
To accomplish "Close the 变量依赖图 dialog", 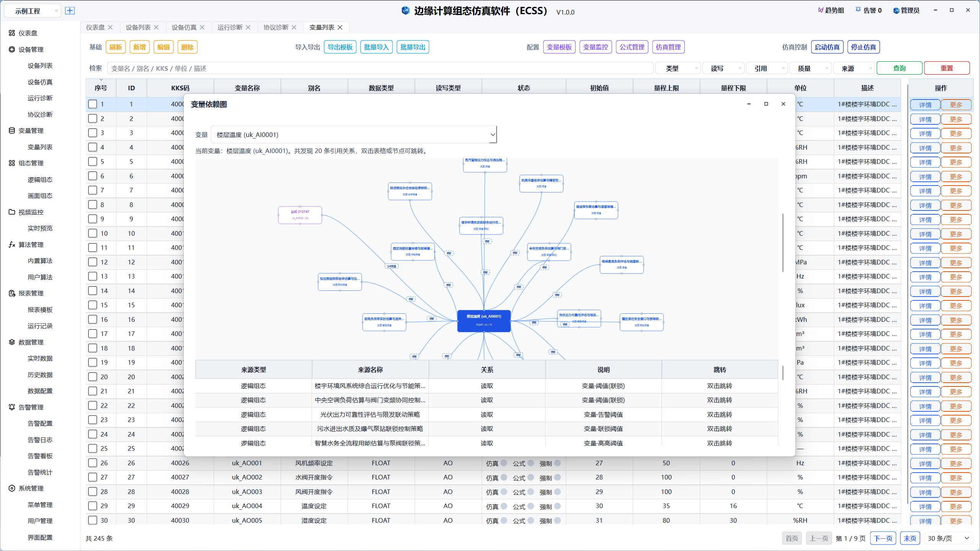I will pos(783,104).
